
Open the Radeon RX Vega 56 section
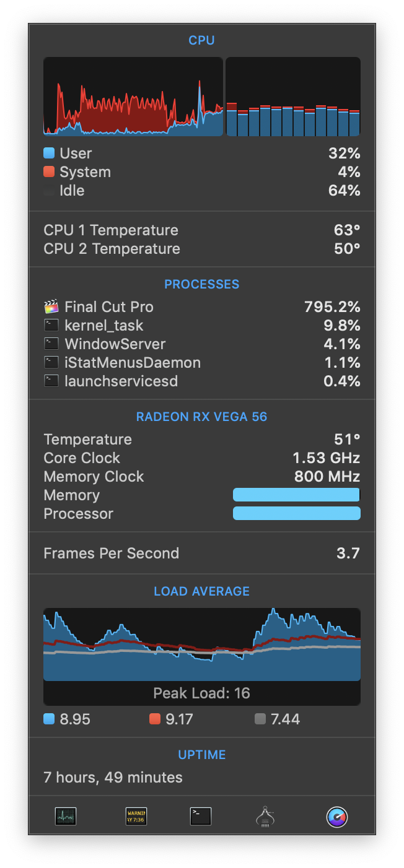[201, 417]
